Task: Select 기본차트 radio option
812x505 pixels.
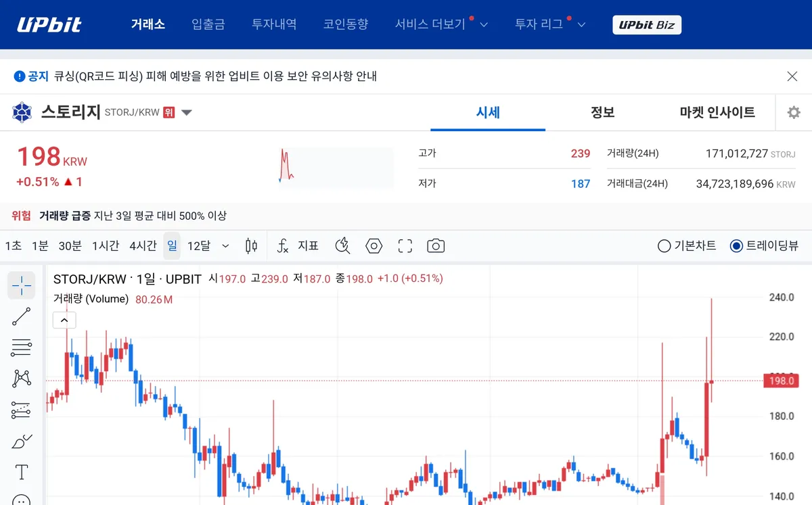Action: pyautogui.click(x=687, y=246)
